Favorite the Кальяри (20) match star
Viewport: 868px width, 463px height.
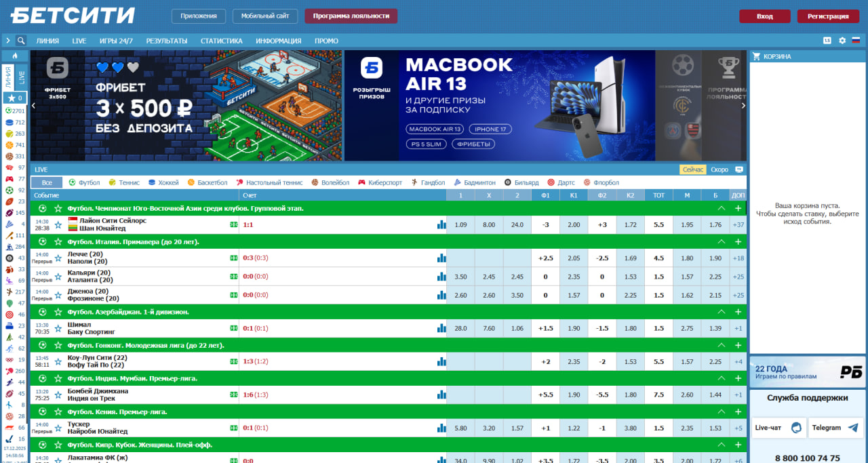click(x=58, y=277)
